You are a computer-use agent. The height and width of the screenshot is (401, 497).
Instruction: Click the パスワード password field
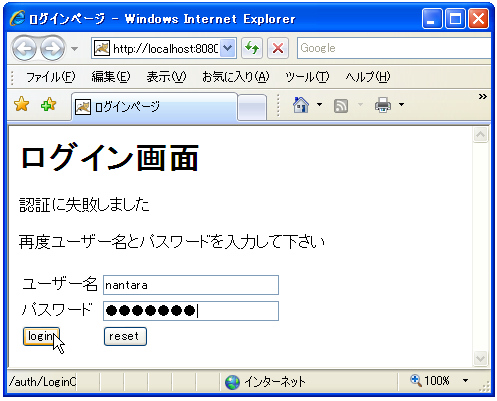(x=191, y=311)
